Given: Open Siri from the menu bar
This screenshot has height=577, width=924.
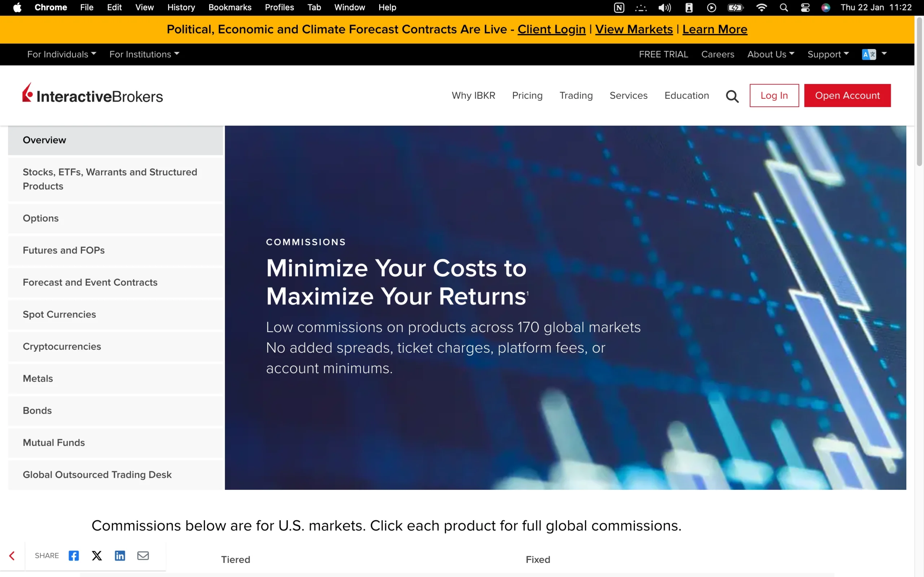Looking at the screenshot, I should [825, 7].
